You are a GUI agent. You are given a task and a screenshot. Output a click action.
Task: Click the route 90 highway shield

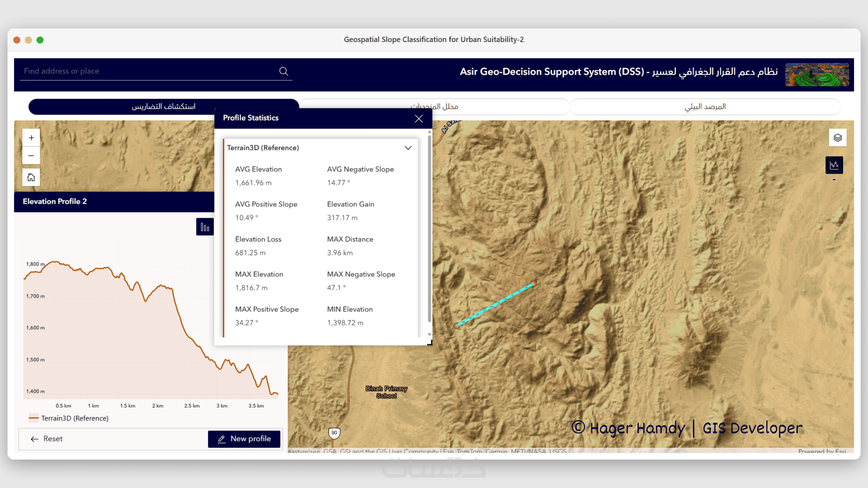334,433
